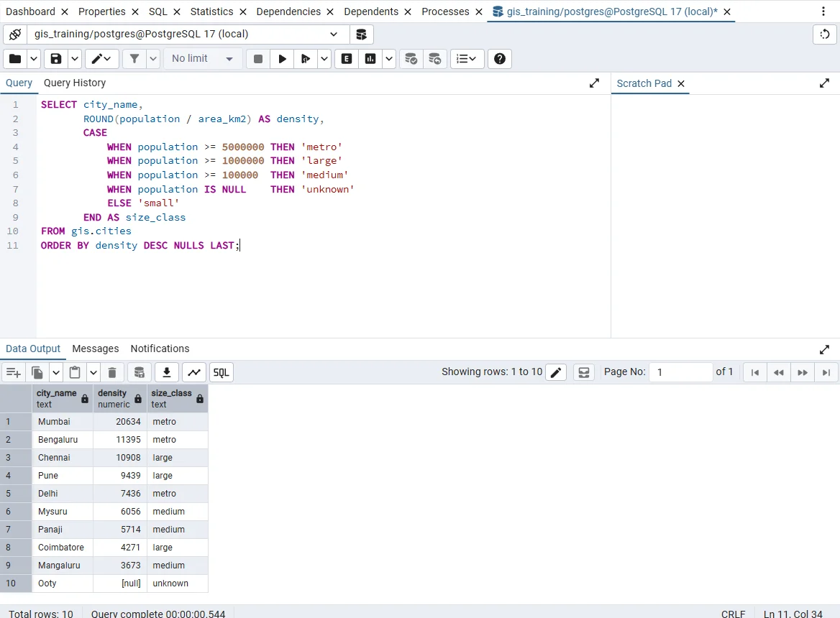Screen dimensions: 840x618
Task: Select the Mumbai cell
Action: click(62, 422)
